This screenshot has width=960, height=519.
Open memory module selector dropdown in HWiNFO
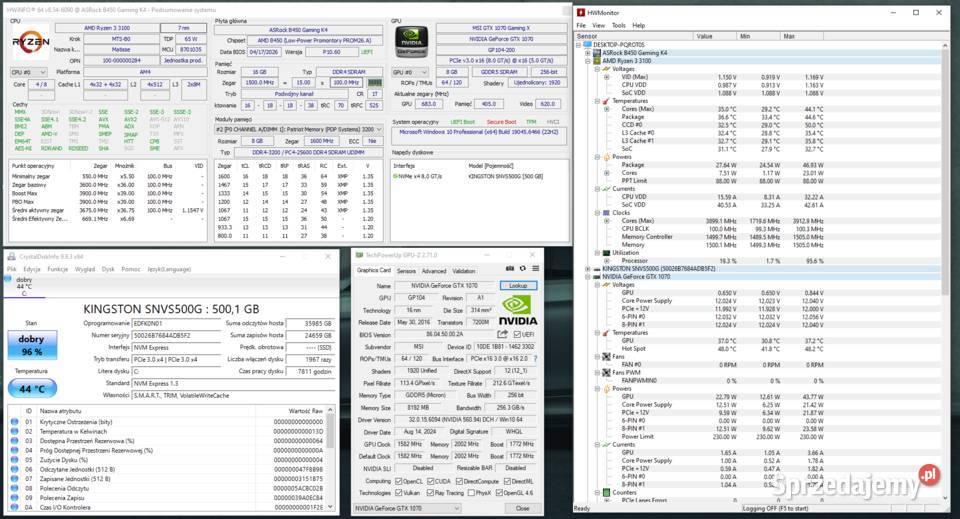coord(299,129)
